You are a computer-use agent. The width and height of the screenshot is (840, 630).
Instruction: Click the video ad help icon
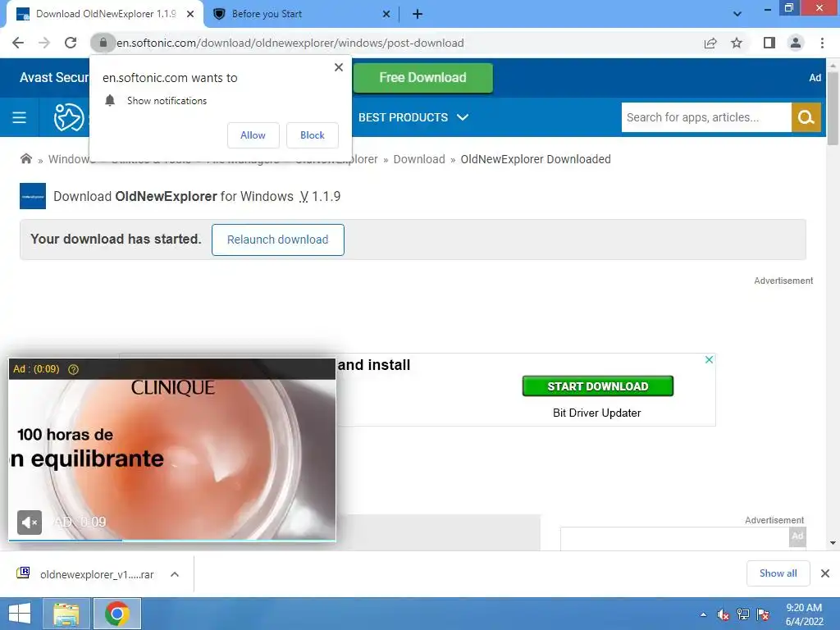73,369
